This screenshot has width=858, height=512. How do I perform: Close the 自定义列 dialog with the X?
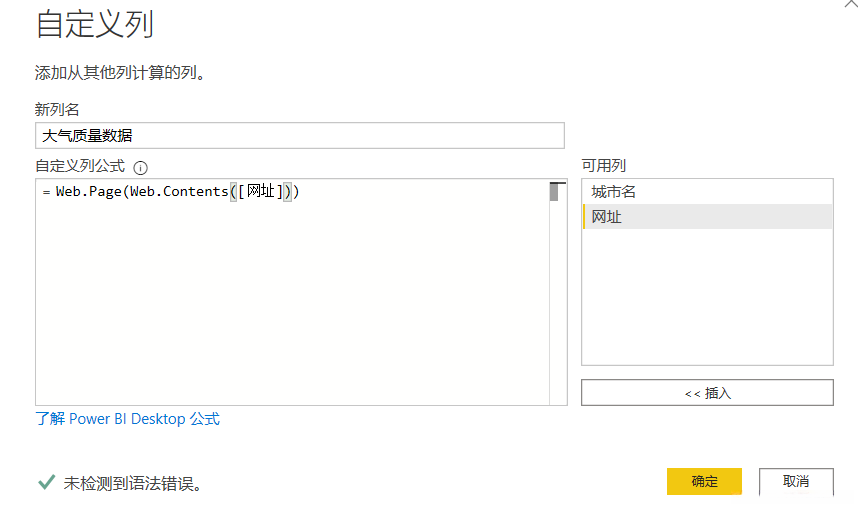click(x=850, y=4)
